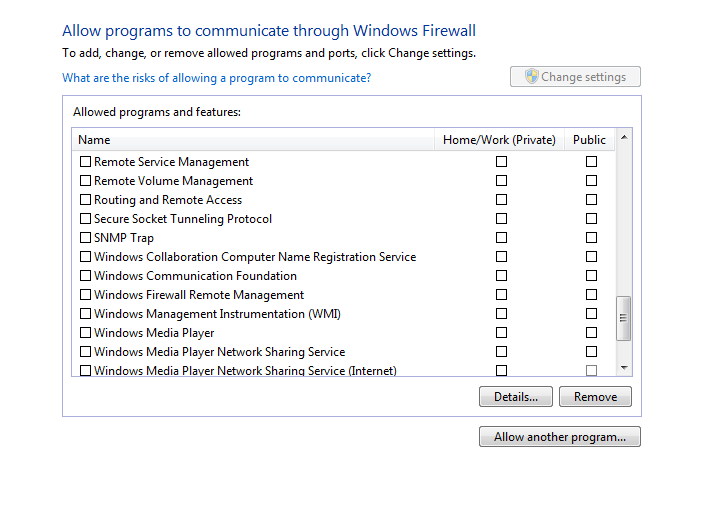Enable the Remote Service Management checkbox
This screenshot has height=527, width=713.
[x=85, y=162]
